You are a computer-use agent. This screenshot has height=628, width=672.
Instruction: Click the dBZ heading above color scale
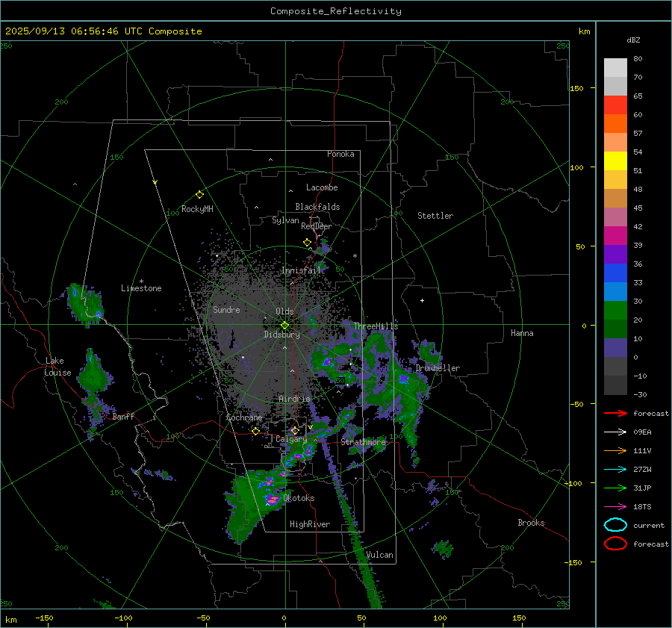(633, 40)
